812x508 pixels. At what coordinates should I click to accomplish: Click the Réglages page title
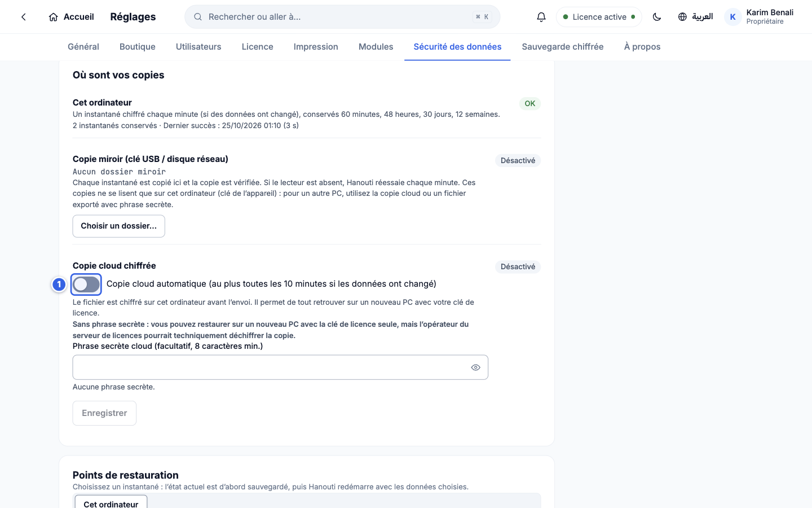(x=133, y=17)
